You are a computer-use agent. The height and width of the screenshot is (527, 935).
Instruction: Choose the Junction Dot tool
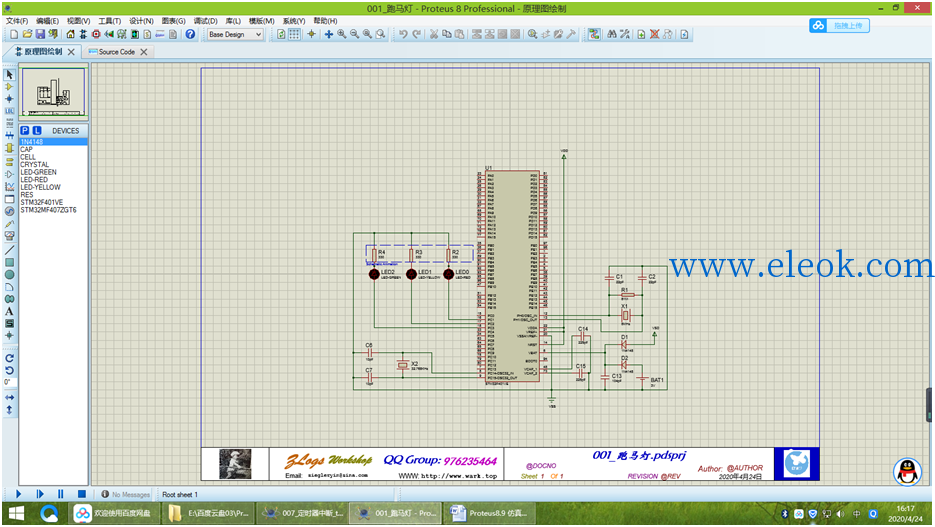(x=10, y=99)
